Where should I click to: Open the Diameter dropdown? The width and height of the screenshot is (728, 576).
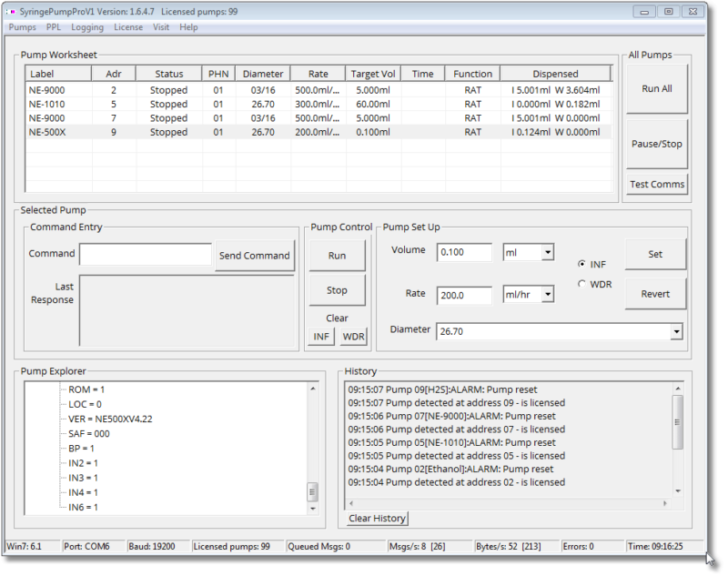677,331
